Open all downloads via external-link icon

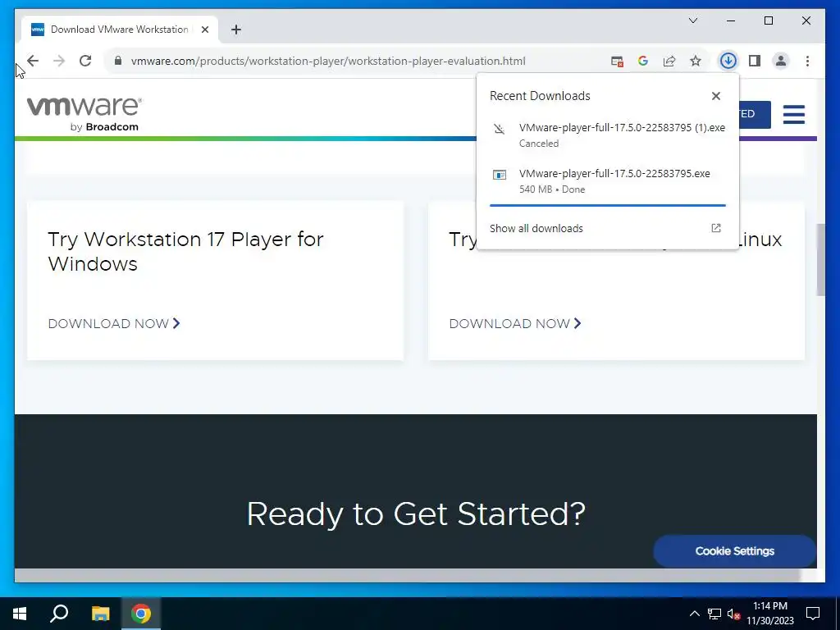click(715, 228)
